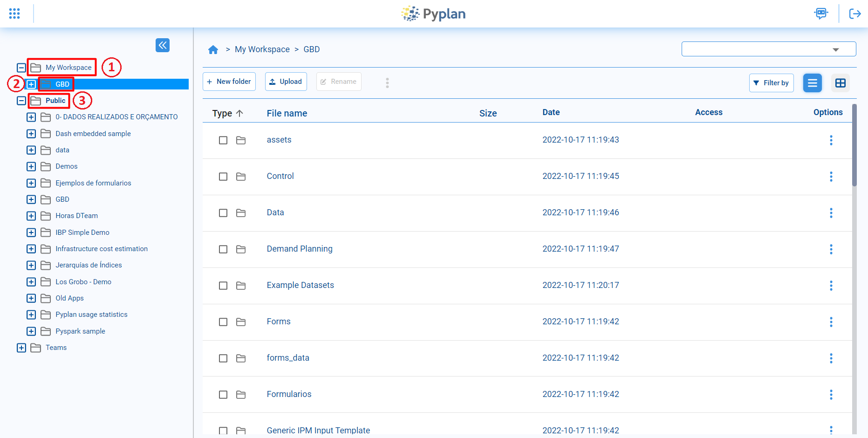Collapse the Public folder tree
Viewport: 868px width, 438px height.
(x=21, y=100)
